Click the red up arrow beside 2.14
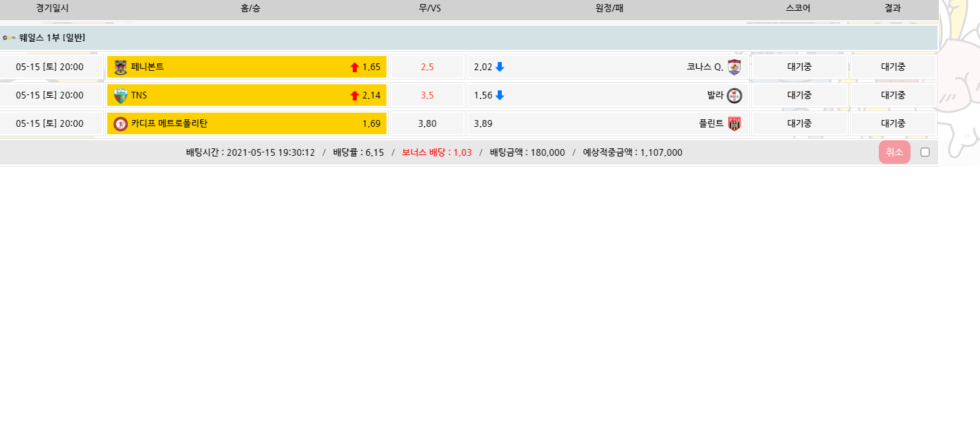Screen dimensions: 980x437 coord(355,96)
